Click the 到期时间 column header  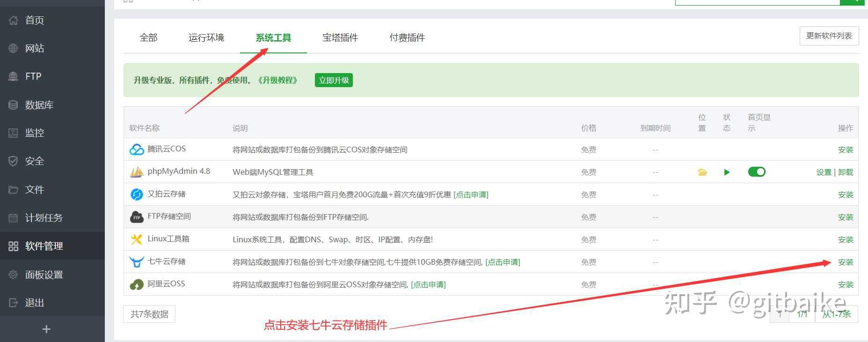click(x=655, y=128)
